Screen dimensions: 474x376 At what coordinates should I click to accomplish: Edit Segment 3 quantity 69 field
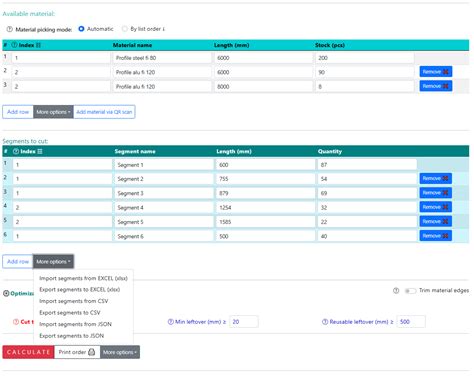point(367,193)
